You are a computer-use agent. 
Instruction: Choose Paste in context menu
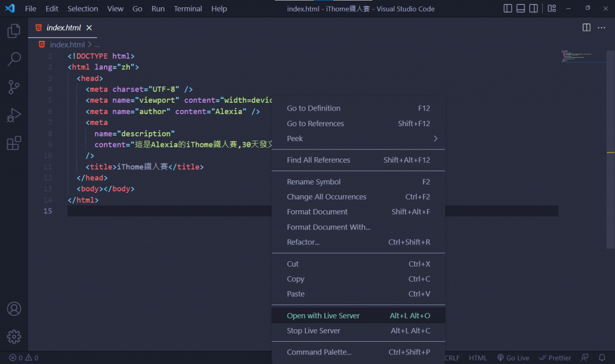click(x=359, y=294)
